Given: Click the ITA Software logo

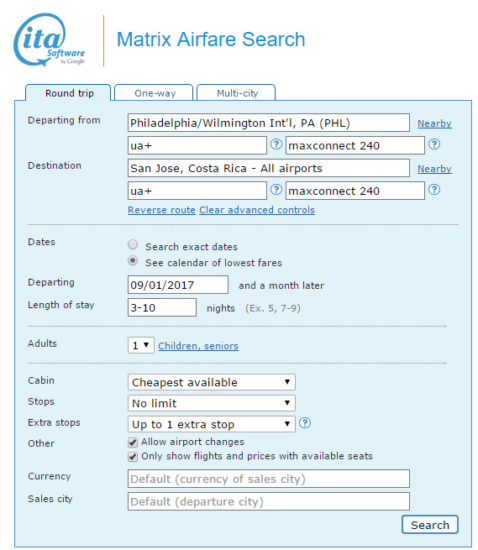Looking at the screenshot, I should (x=49, y=40).
